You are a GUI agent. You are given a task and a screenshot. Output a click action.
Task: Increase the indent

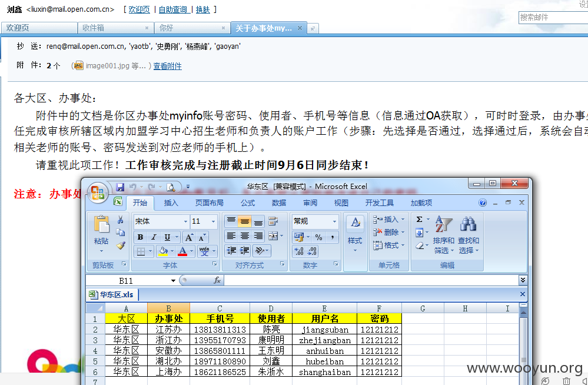click(245, 251)
